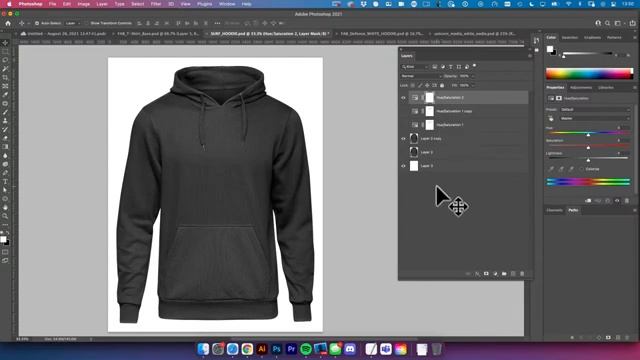Open Illustrator from the Dock
Image resolution: width=640 pixels, height=360 pixels.
click(262, 349)
